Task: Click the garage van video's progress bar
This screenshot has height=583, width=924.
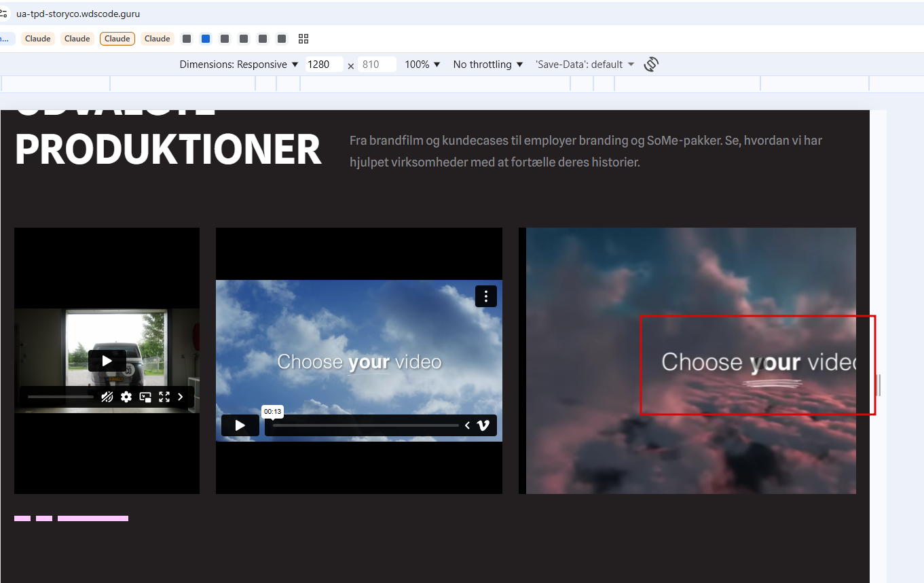Action: pyautogui.click(x=61, y=397)
